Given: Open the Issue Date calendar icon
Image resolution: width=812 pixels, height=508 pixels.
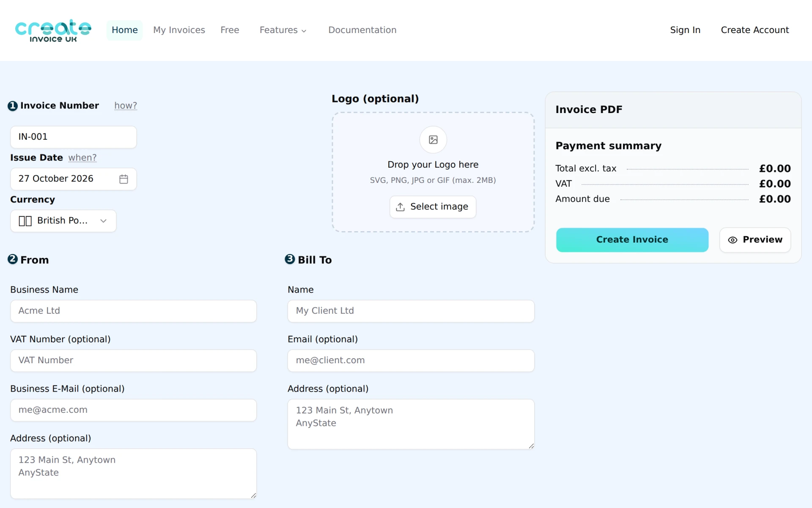Looking at the screenshot, I should (x=123, y=179).
